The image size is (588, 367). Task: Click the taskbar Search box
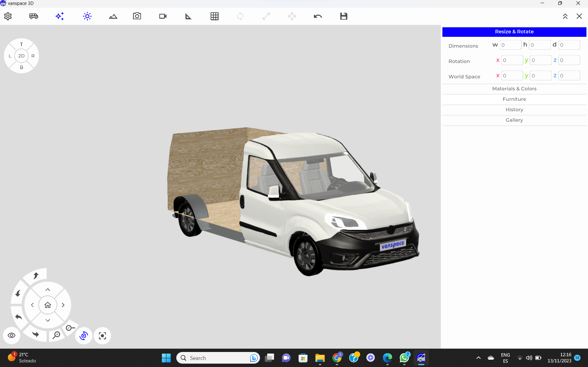(218, 358)
